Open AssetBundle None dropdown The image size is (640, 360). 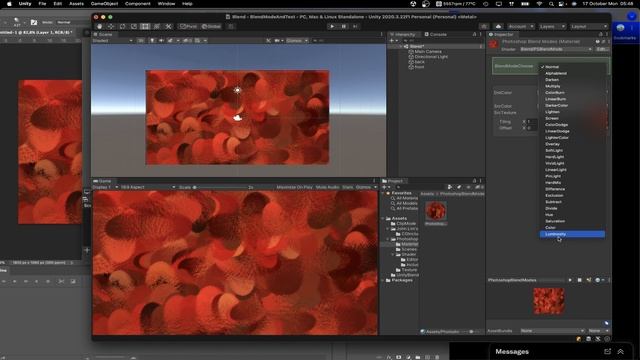553,331
